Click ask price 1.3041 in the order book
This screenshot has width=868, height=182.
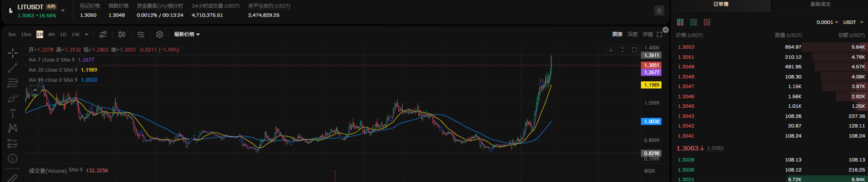[686, 136]
